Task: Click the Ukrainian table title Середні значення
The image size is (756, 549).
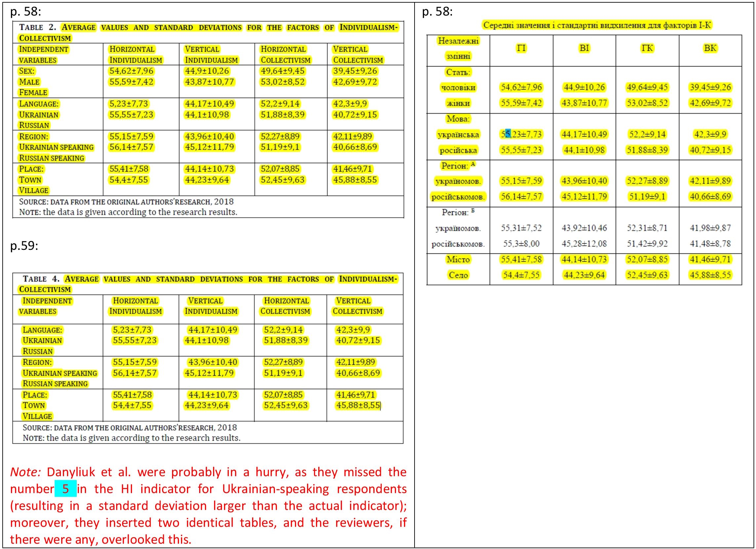Action: (597, 25)
